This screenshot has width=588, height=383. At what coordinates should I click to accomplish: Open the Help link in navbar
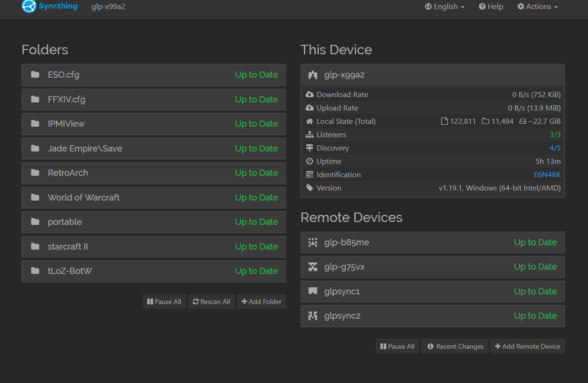[x=491, y=7]
